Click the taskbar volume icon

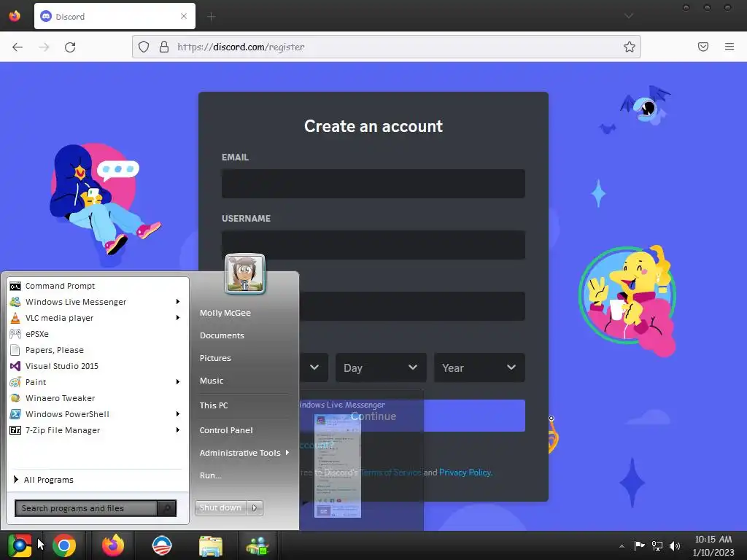tap(675, 545)
